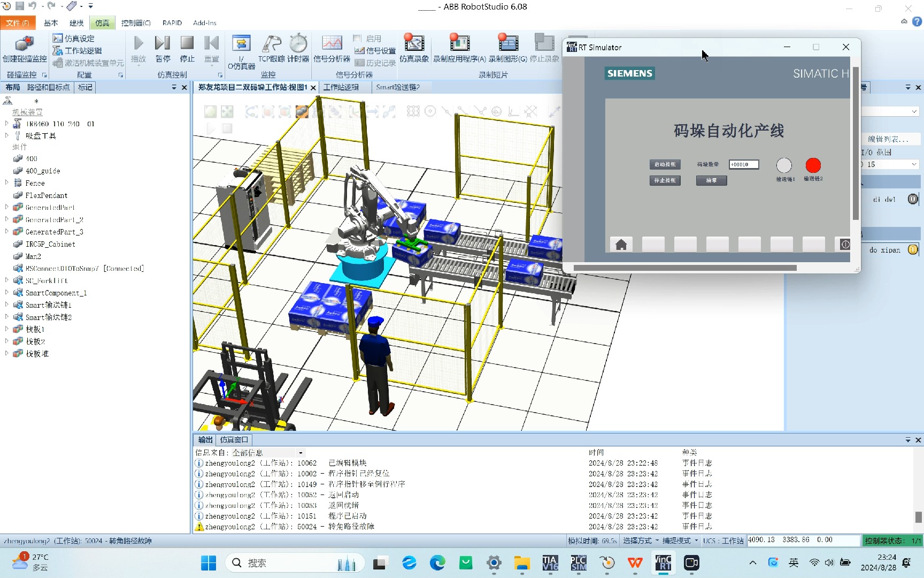Expand the Smart输送链1 tree node
The height and width of the screenshot is (578, 924).
6,305
